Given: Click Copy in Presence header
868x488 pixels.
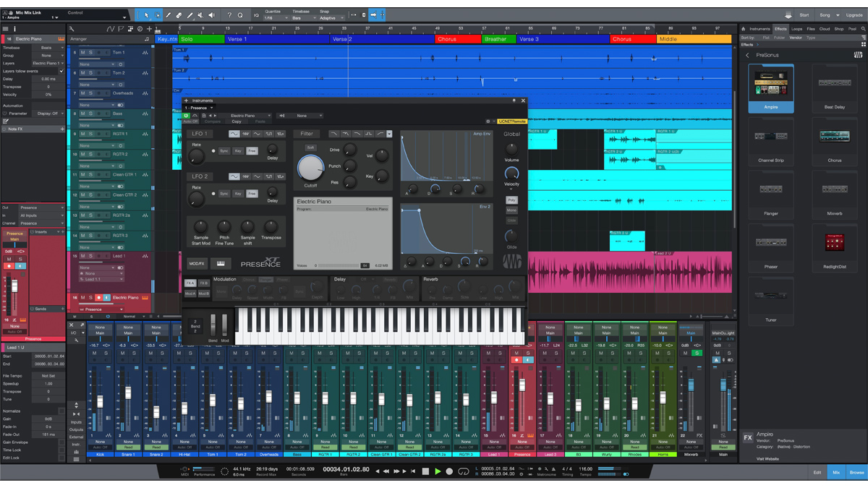Looking at the screenshot, I should (237, 121).
